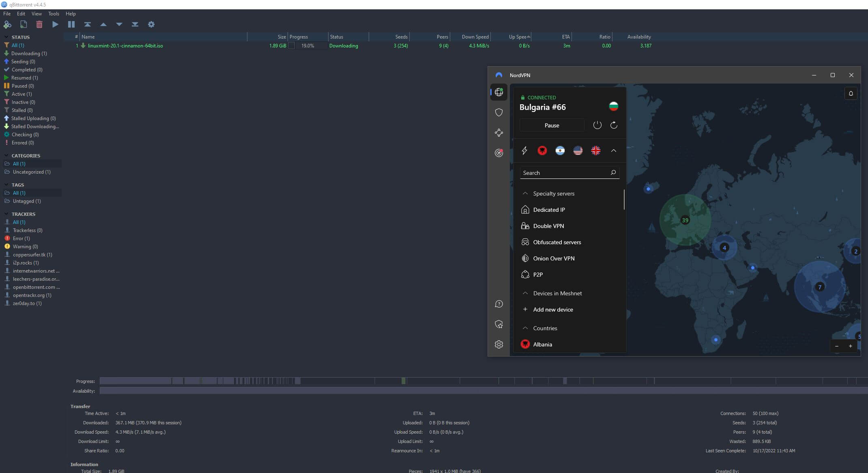Filter by Error (1) tracker
The height and width of the screenshot is (473, 868).
21,238
